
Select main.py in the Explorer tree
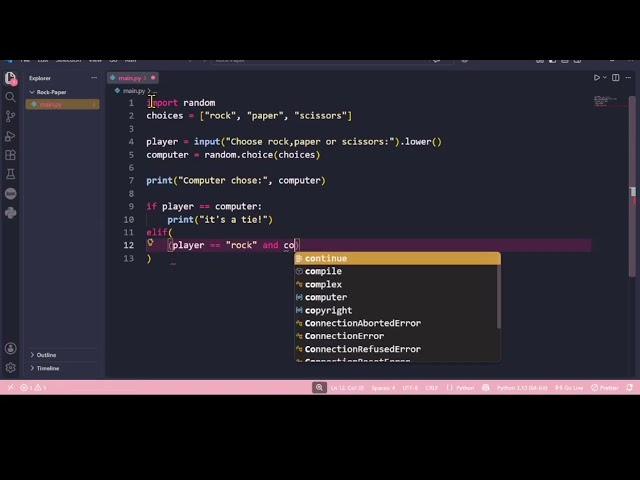point(62,104)
